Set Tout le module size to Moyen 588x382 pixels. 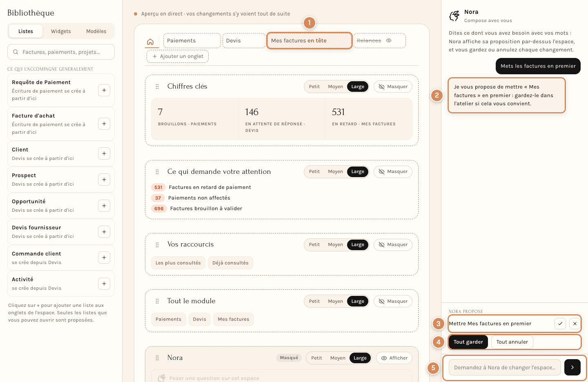[336, 301]
